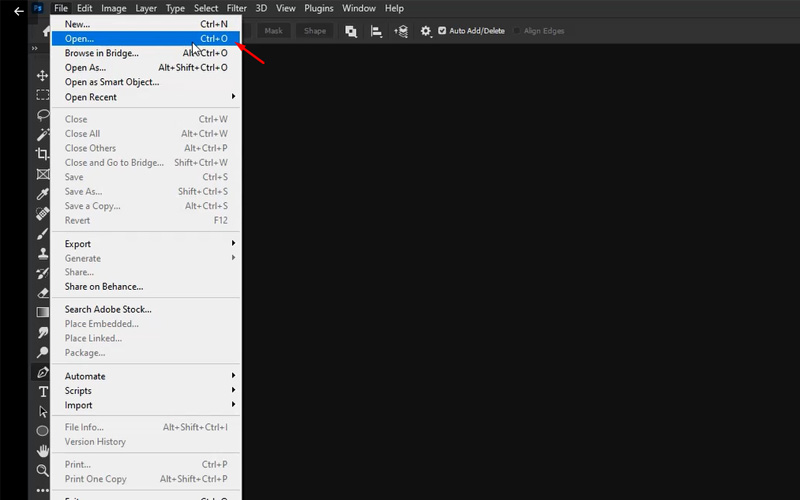Open the Edit menu

point(84,8)
